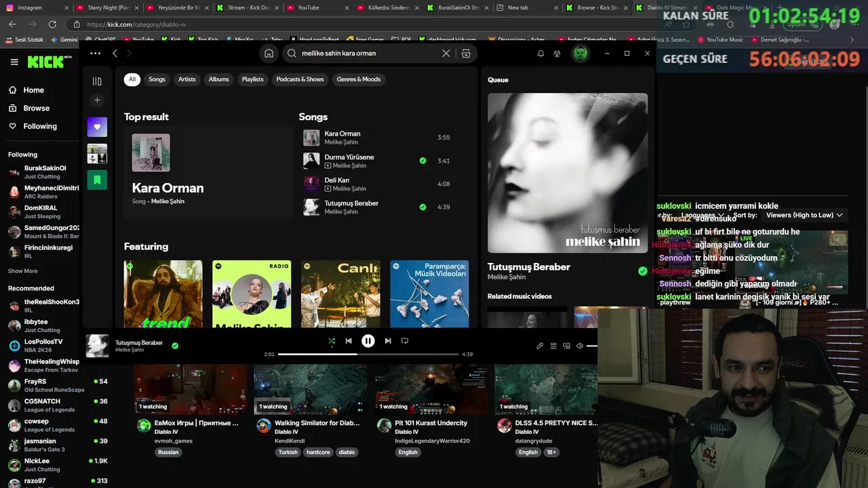Select the Podcasts & Shows filter chip

click(x=300, y=79)
